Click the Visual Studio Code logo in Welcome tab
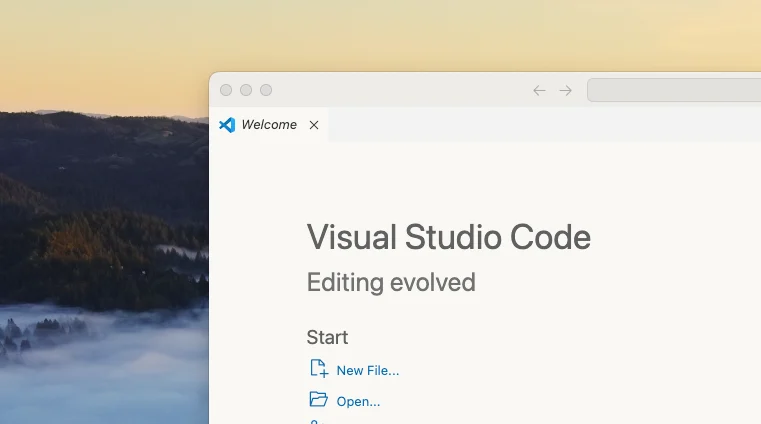Screen dimensions: 761x424 point(227,125)
